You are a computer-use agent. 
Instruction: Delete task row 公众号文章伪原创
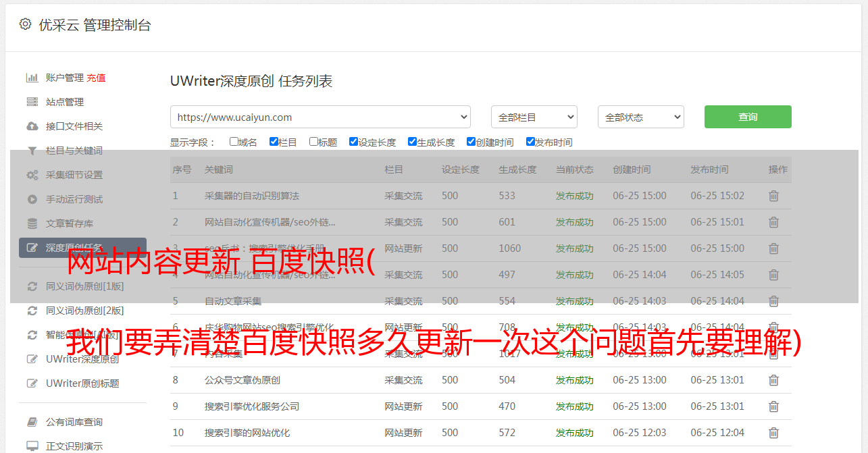pos(773,380)
